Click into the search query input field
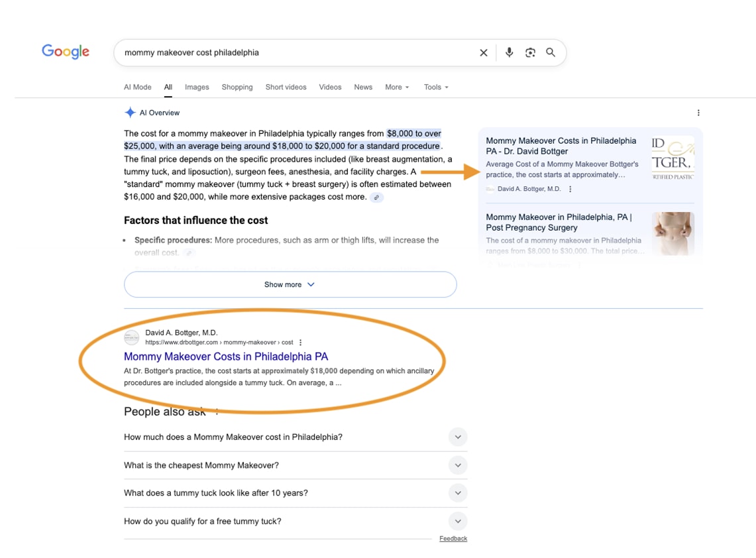Viewport: 756px width, 558px height. [x=292, y=52]
